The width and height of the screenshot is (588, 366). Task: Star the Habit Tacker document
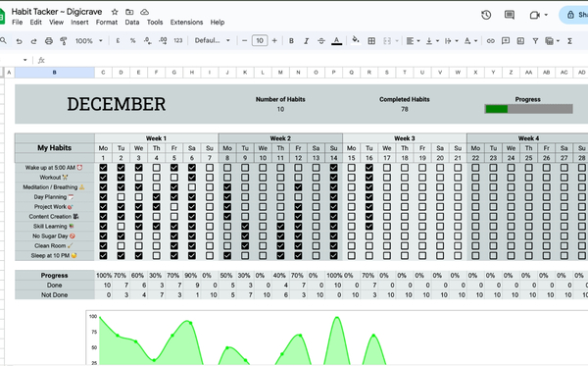[x=115, y=12]
